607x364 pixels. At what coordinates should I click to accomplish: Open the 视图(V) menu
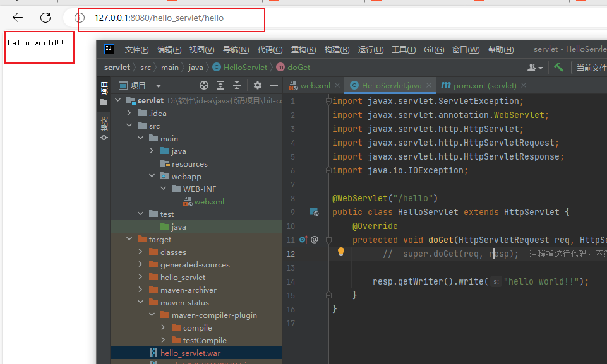[201, 50]
